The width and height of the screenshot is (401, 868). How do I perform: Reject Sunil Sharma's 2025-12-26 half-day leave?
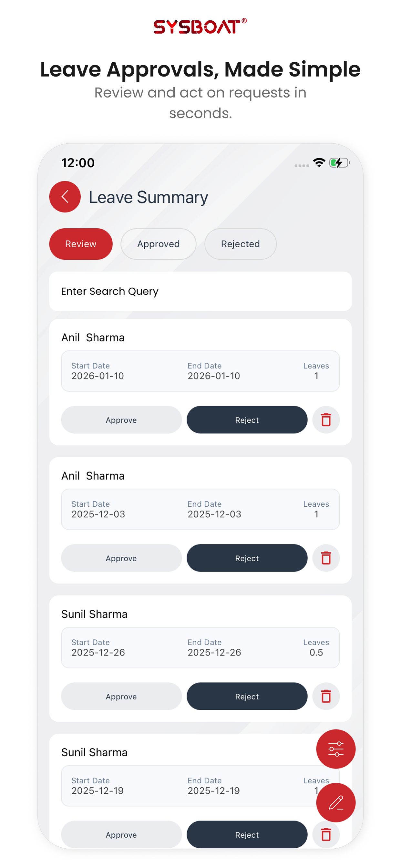coord(247,696)
